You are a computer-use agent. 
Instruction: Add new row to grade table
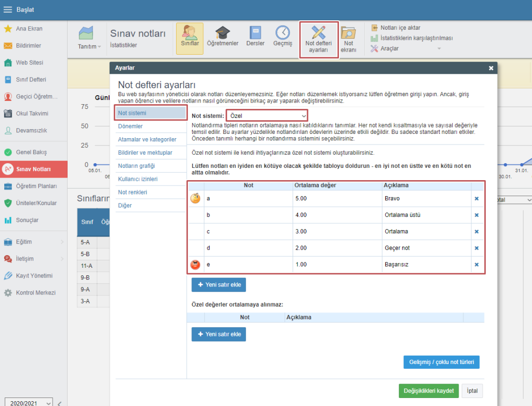(219, 285)
